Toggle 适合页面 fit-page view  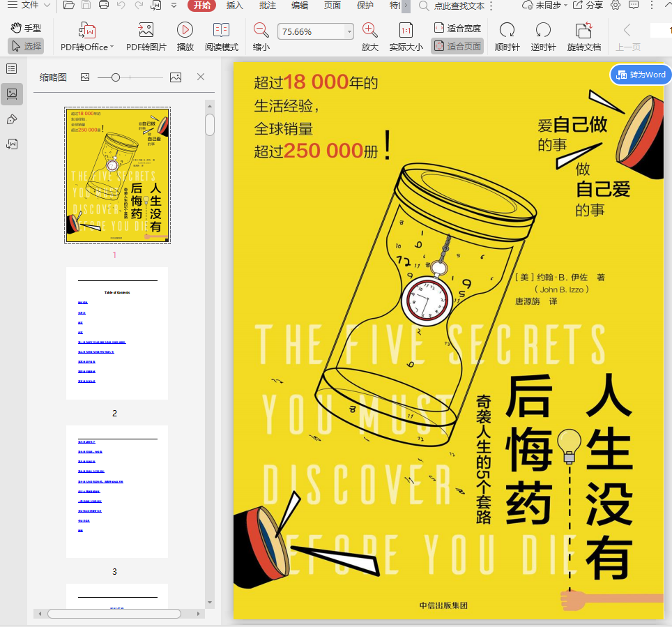coord(457,47)
